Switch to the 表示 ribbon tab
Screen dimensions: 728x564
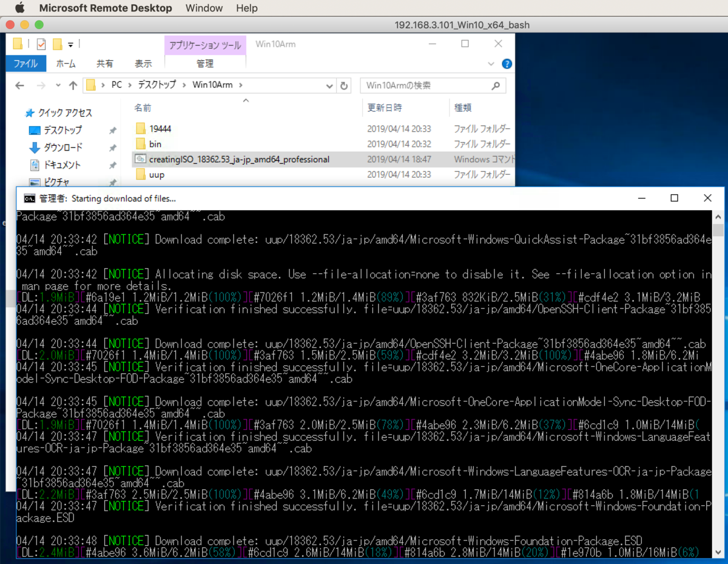pos(143,64)
